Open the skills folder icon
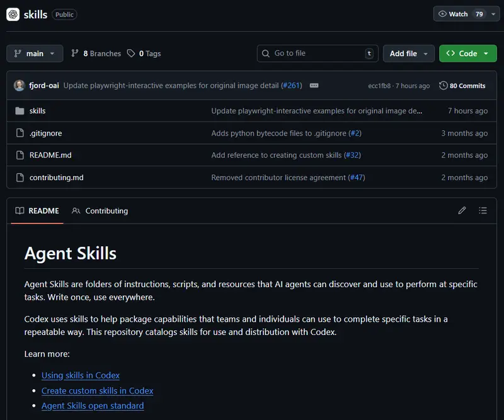Image resolution: width=504 pixels, height=420 pixels. 20,111
